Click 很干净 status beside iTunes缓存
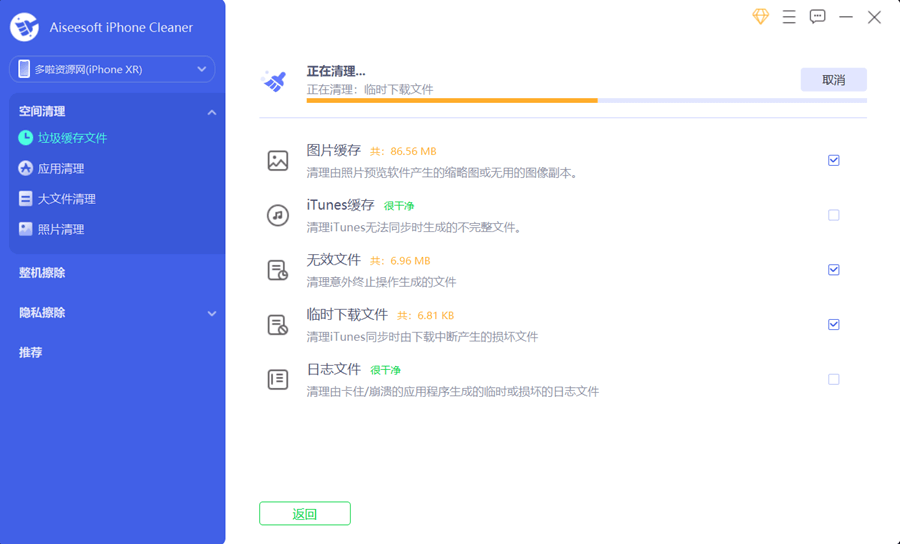The width and height of the screenshot is (900, 544). click(399, 205)
